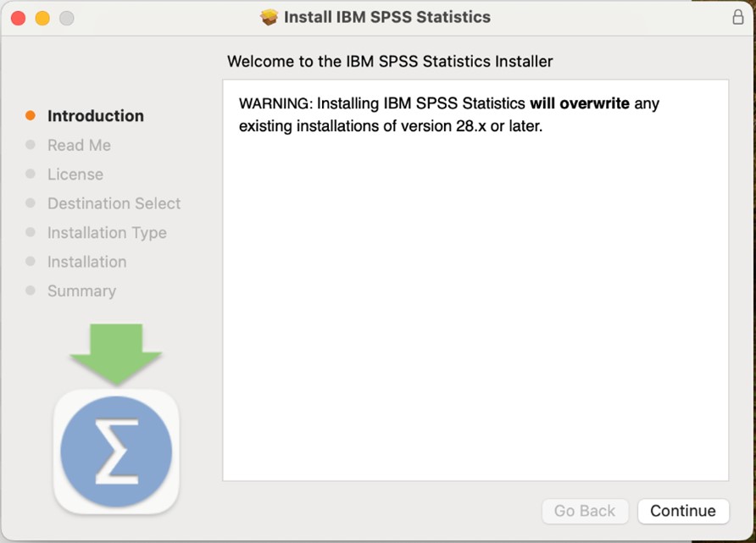This screenshot has width=756, height=543.
Task: Select the Introduction step in the sidebar
Action: point(96,116)
